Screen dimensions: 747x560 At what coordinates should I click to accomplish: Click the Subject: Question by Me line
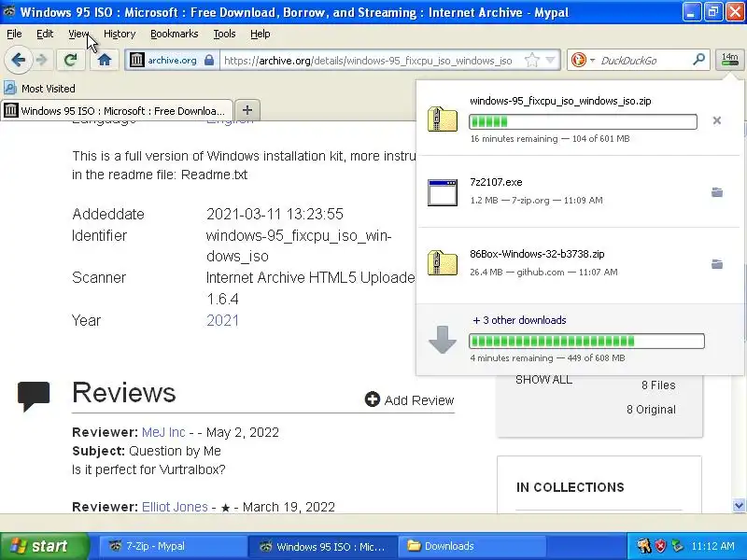point(147,451)
